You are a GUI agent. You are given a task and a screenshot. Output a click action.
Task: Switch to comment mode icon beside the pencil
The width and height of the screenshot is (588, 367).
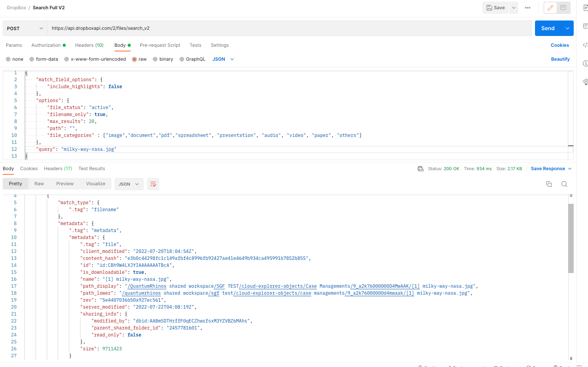point(563,8)
